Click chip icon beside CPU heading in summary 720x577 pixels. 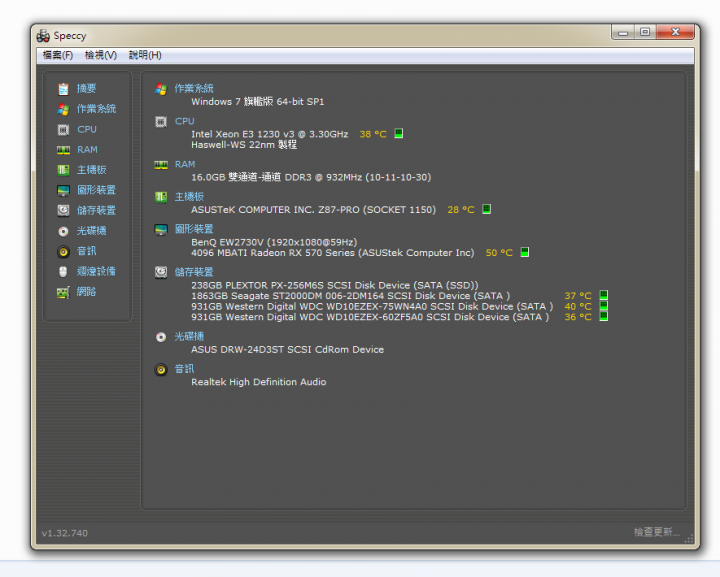161,122
